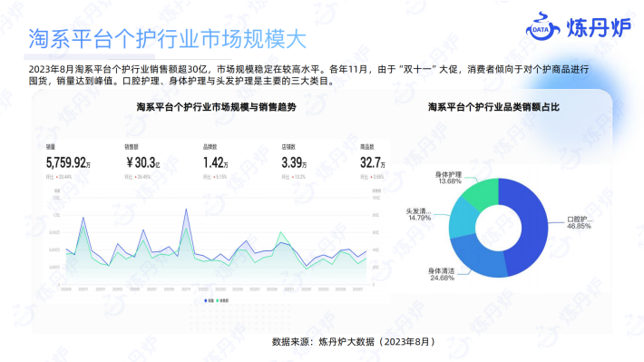Click the slide title 淘系平台个护行业市场规模大

point(167,39)
